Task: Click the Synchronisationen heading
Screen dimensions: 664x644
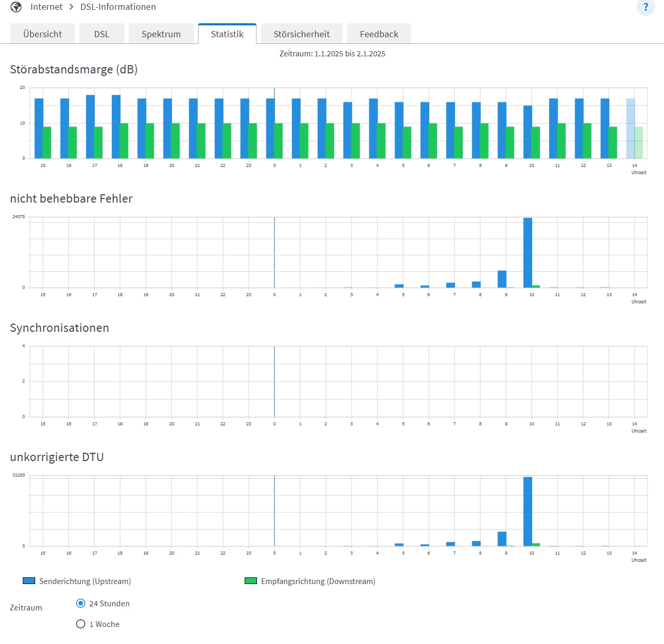Action: pyautogui.click(x=59, y=328)
